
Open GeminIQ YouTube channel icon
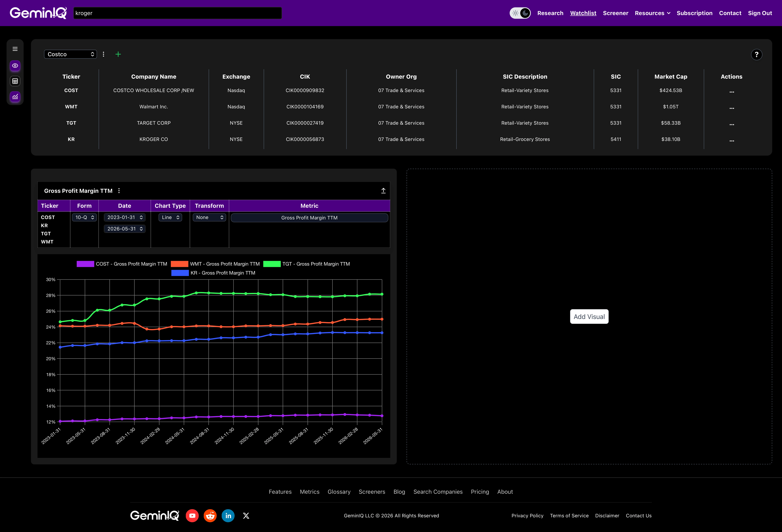point(192,516)
